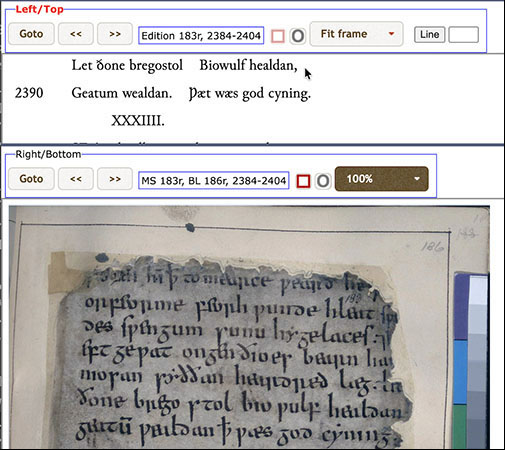This screenshot has height=450, width=505.
Task: Click the MS 183r, BL 186r field
Action: [214, 180]
